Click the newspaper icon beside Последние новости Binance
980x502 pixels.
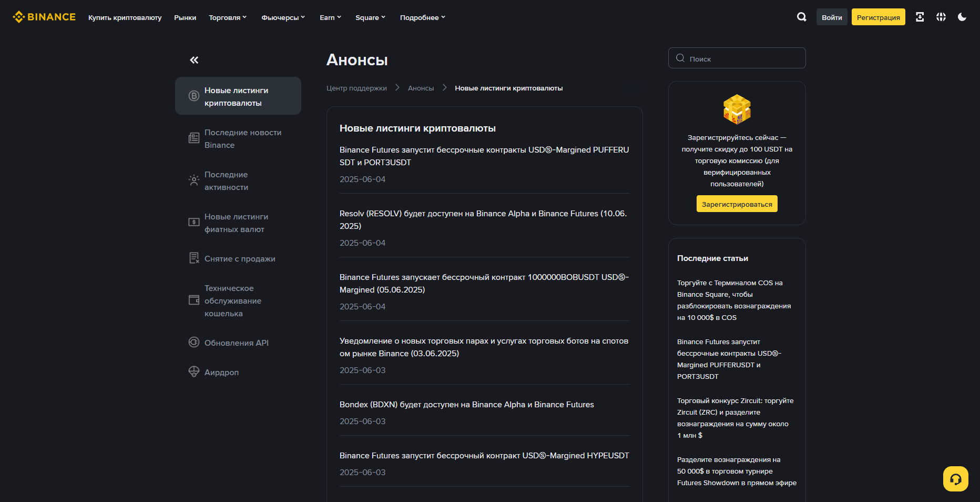point(194,138)
